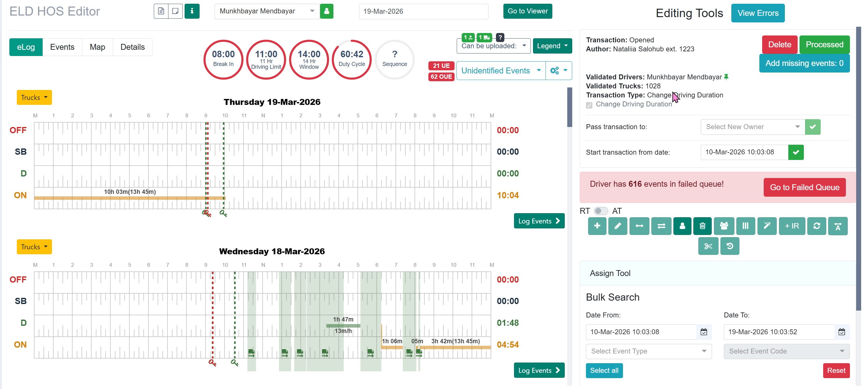Switch to the Map tab
Image resolution: width=868 pixels, height=389 pixels.
pyautogui.click(x=97, y=47)
